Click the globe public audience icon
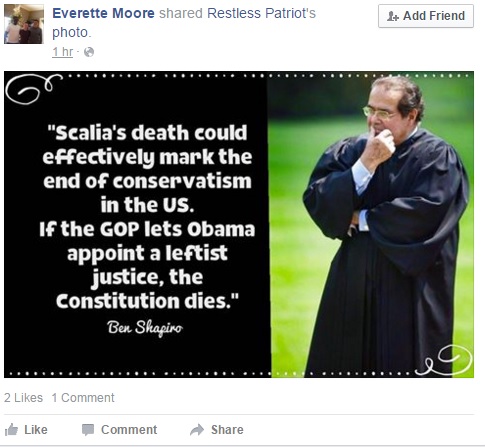 tap(89, 52)
